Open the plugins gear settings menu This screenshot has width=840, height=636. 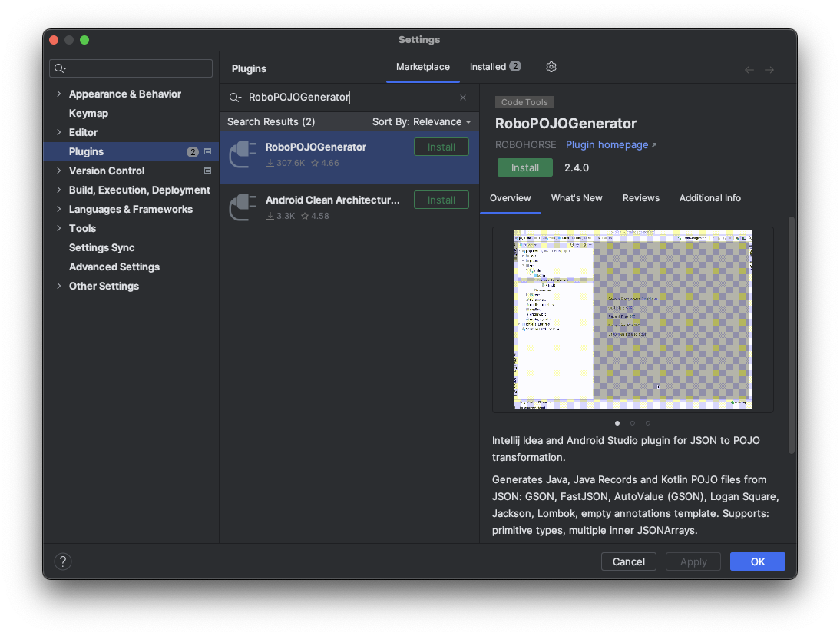tap(551, 67)
